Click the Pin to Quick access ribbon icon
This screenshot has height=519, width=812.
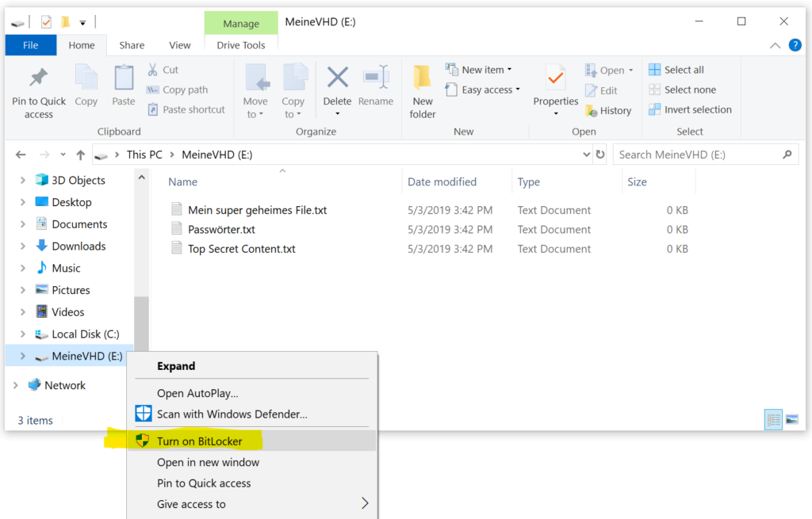[x=39, y=93]
